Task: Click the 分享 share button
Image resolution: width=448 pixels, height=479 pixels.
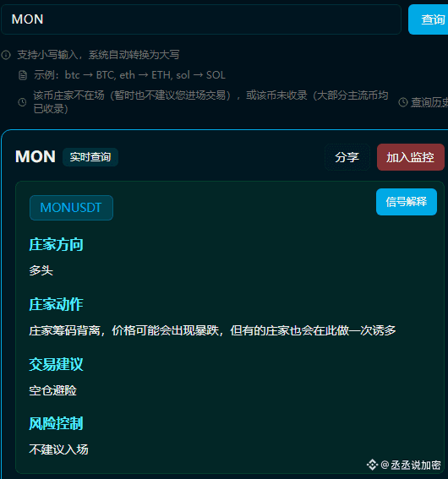Action: pyautogui.click(x=347, y=157)
